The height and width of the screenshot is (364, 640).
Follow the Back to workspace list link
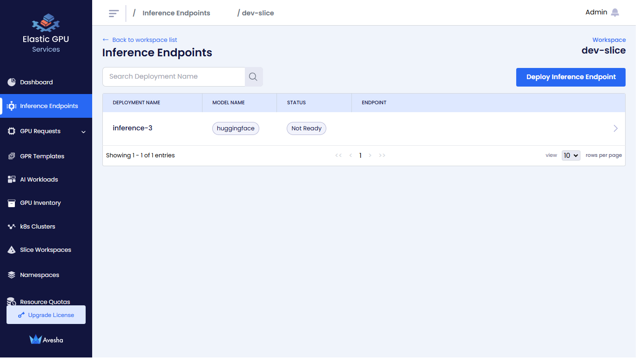(140, 40)
